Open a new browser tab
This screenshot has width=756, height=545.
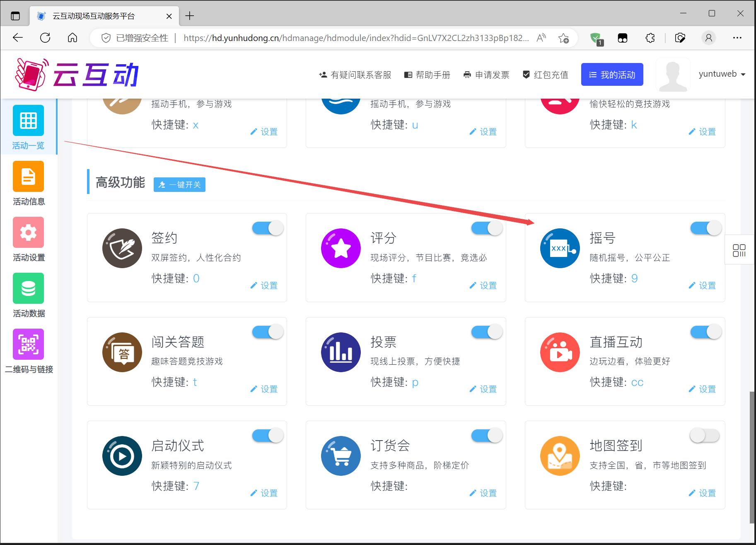[190, 16]
